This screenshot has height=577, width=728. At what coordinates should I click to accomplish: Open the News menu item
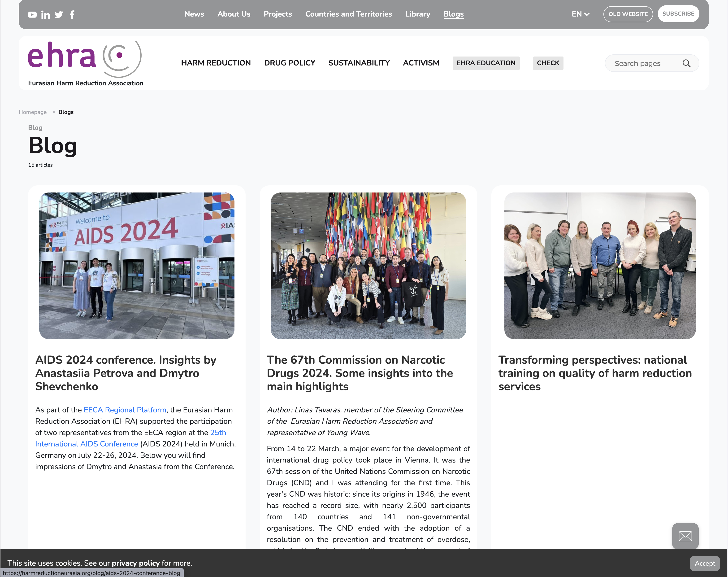click(x=194, y=14)
